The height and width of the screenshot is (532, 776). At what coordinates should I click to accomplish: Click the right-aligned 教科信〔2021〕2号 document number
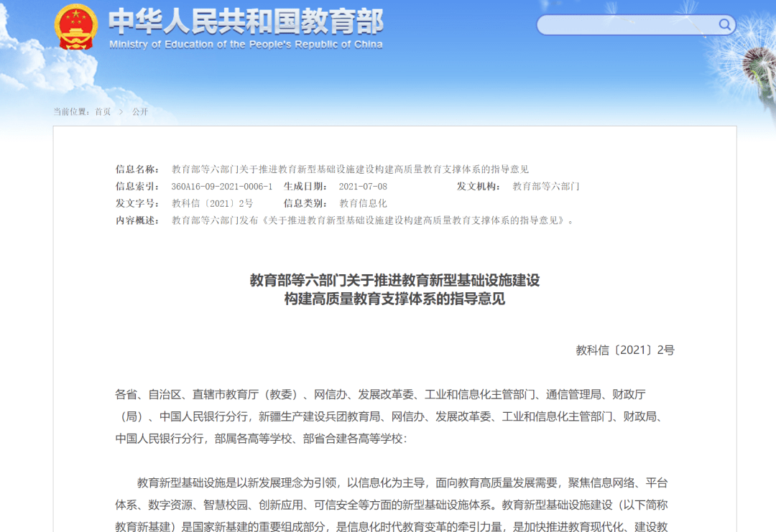pos(625,350)
